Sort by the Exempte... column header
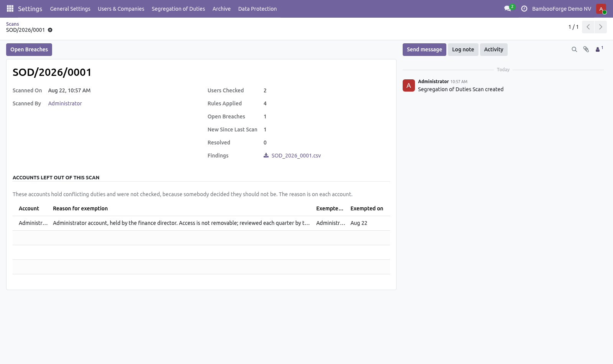 (x=330, y=208)
